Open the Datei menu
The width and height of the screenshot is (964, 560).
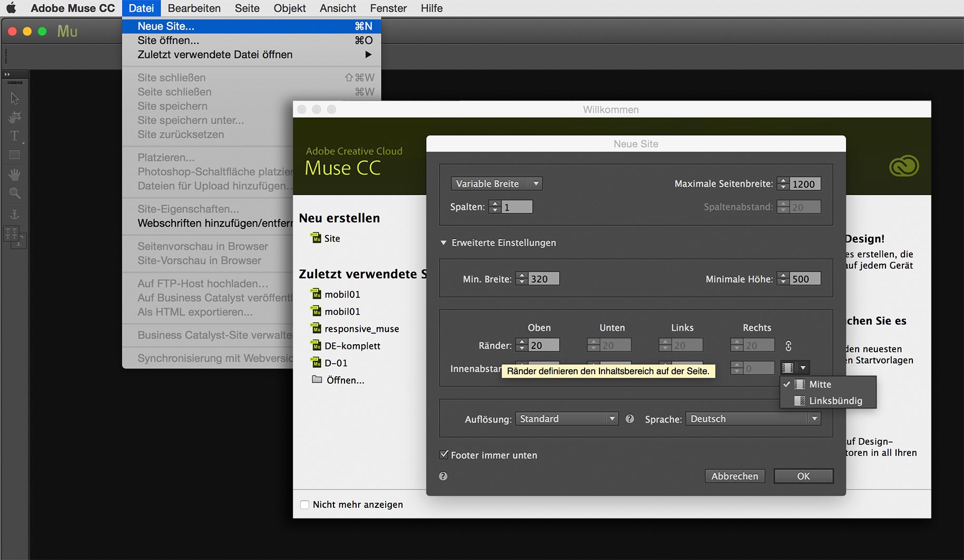point(141,8)
